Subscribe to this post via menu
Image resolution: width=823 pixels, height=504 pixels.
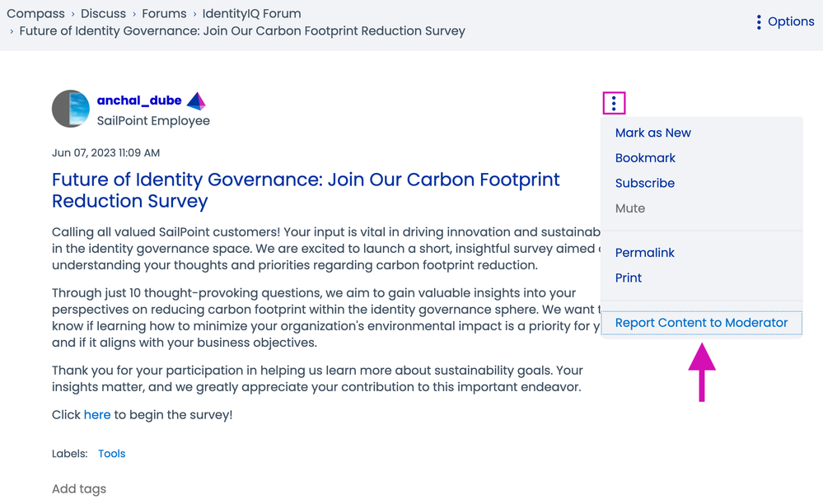pos(644,183)
